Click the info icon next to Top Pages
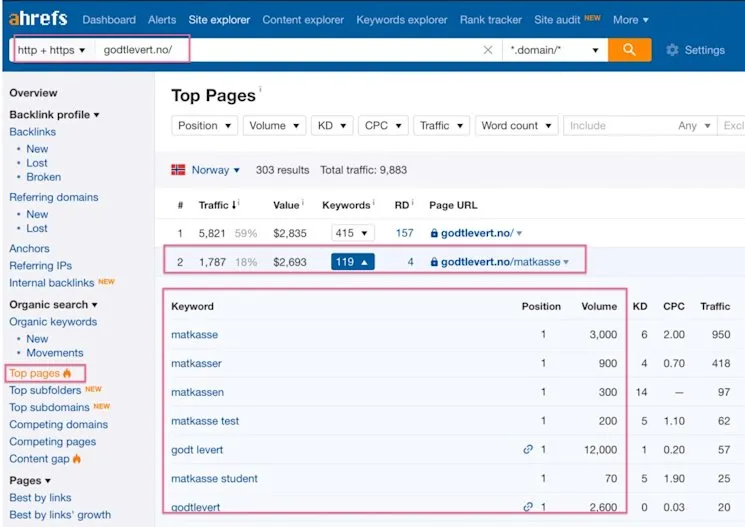Image resolution: width=745 pixels, height=527 pixels. pyautogui.click(x=260, y=90)
